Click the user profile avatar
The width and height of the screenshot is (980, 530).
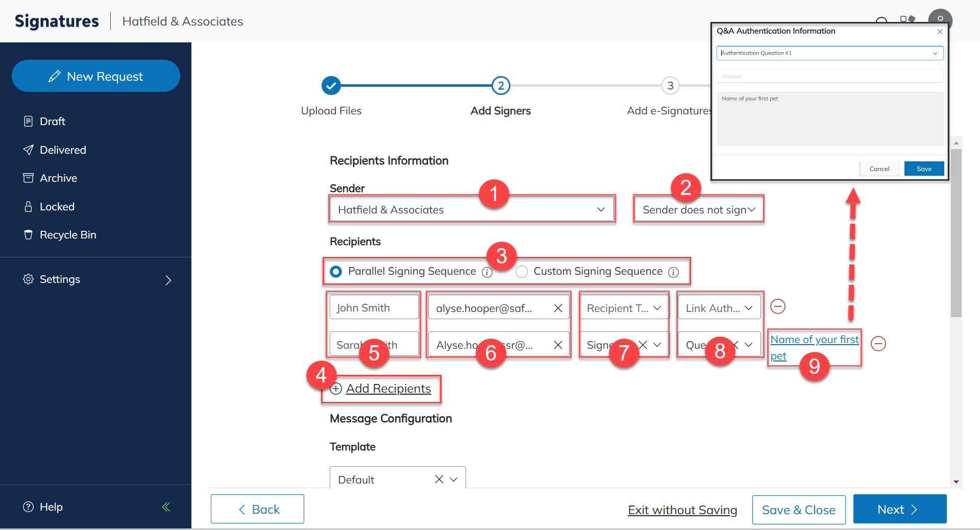(x=940, y=19)
